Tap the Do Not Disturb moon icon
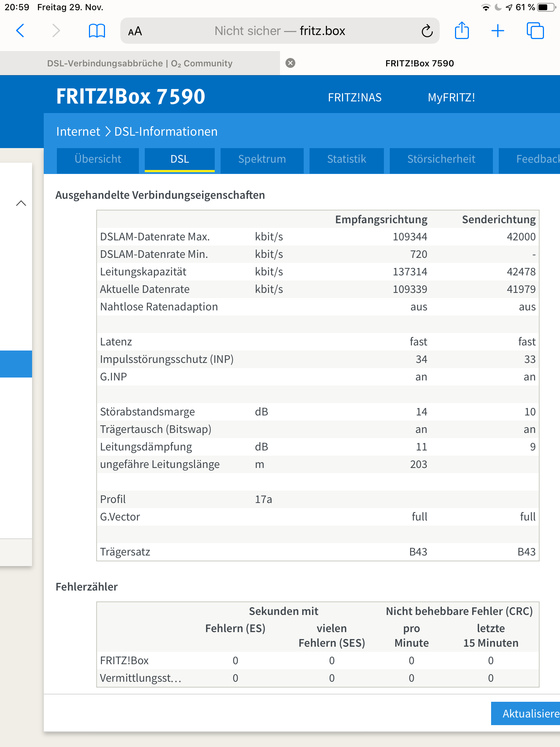560x747 pixels. tap(498, 7)
